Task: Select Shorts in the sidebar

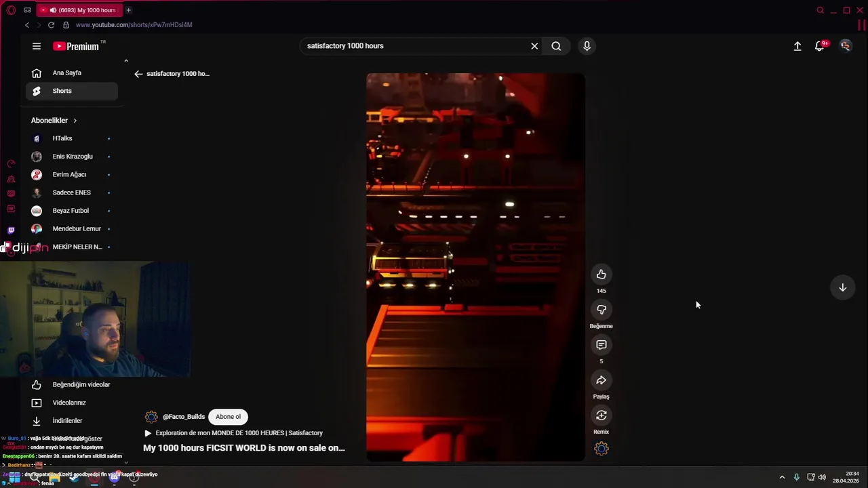Action: 72,91
